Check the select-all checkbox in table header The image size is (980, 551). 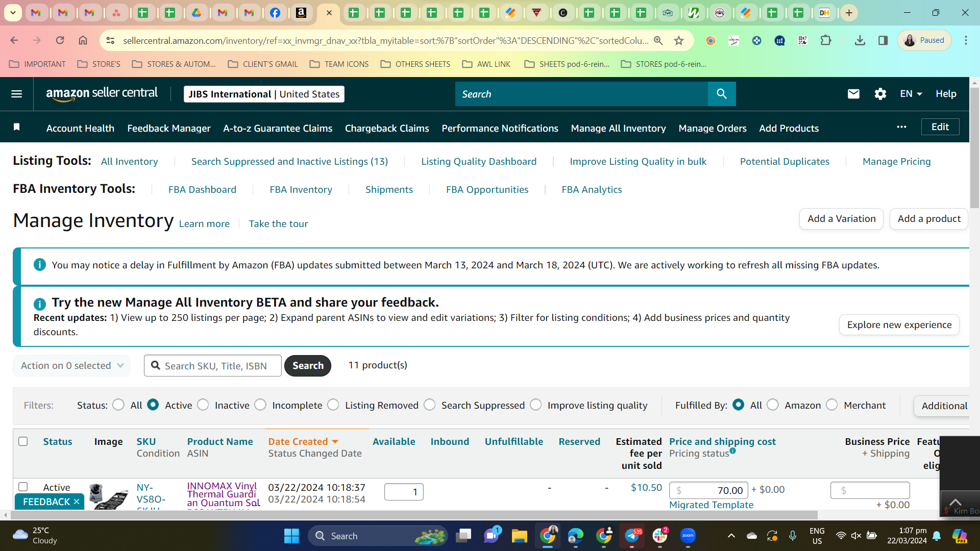(23, 441)
